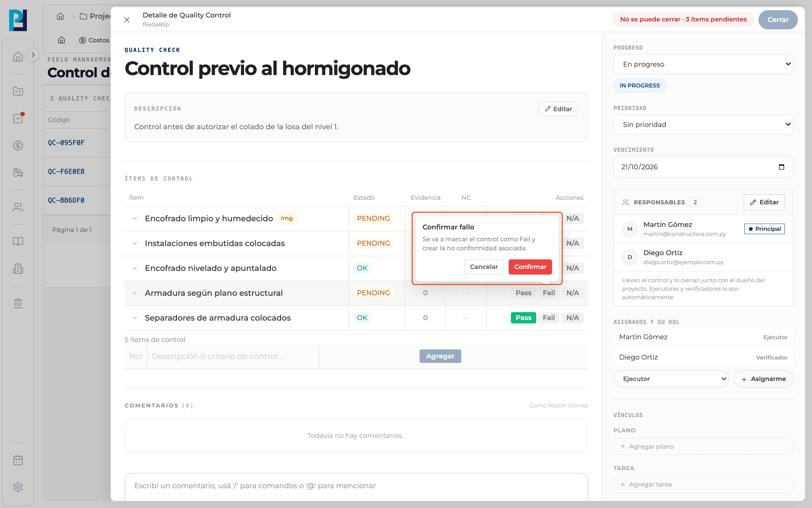This screenshot has width=812, height=508.
Task: Set Separadores de armadura colocados to Fail
Action: pyautogui.click(x=549, y=318)
